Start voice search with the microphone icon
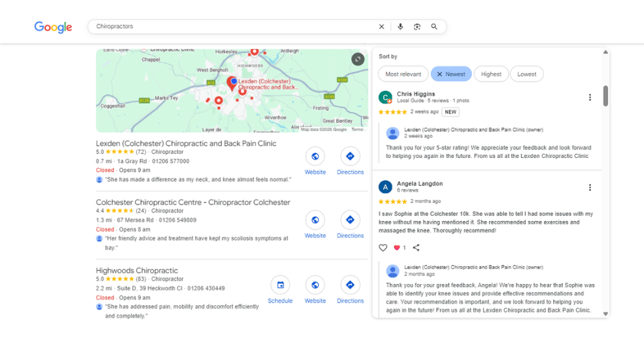 coord(400,27)
